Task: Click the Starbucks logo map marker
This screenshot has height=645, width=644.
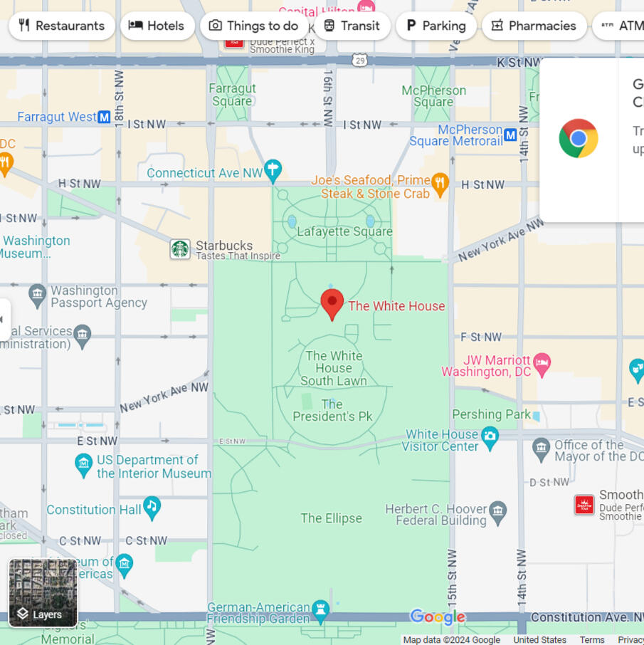Action: pyautogui.click(x=180, y=249)
